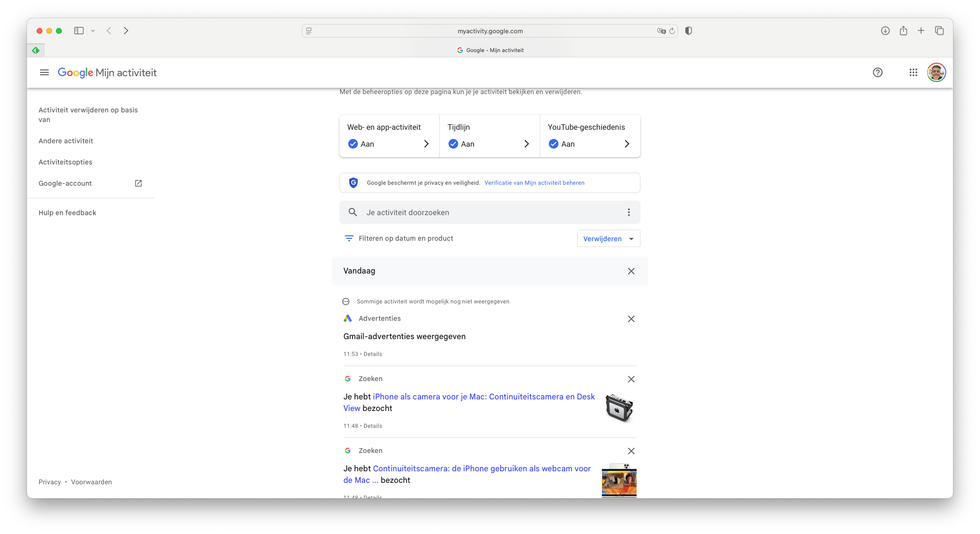This screenshot has height=534, width=980.
Task: Open the page translate icon in address bar
Action: click(661, 31)
